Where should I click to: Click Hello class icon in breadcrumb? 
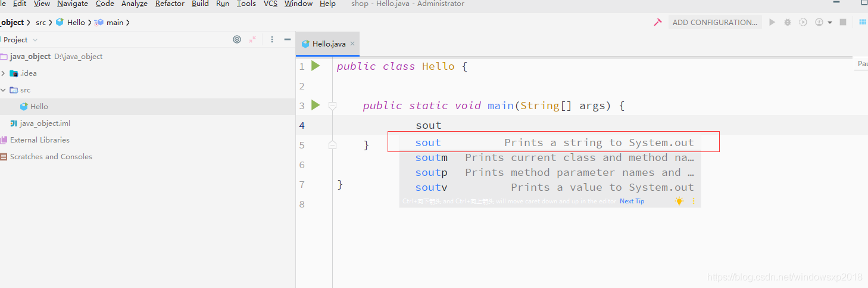click(60, 22)
